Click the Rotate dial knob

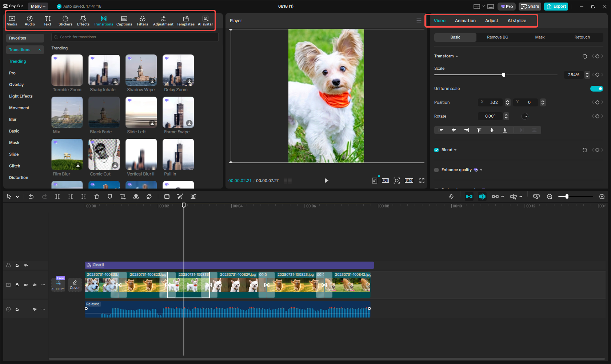525,116
